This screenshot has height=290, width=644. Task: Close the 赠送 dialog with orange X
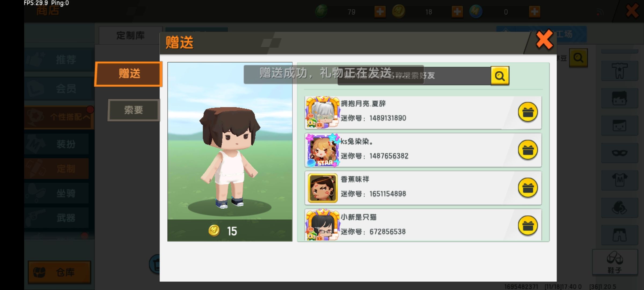(x=544, y=40)
